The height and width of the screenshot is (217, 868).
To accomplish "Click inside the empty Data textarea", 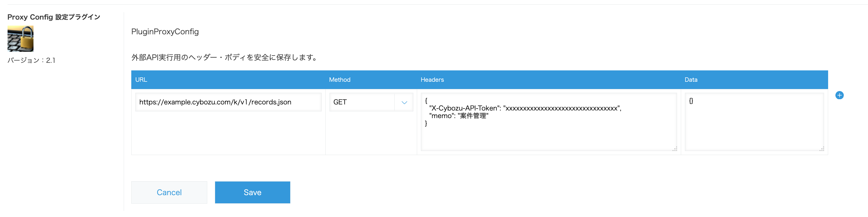I will coord(754,121).
